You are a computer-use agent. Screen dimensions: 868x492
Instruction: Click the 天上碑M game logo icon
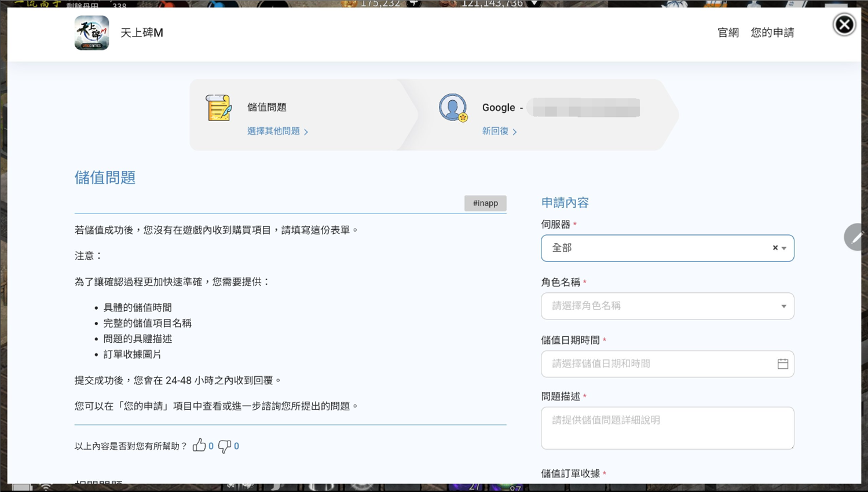point(91,33)
